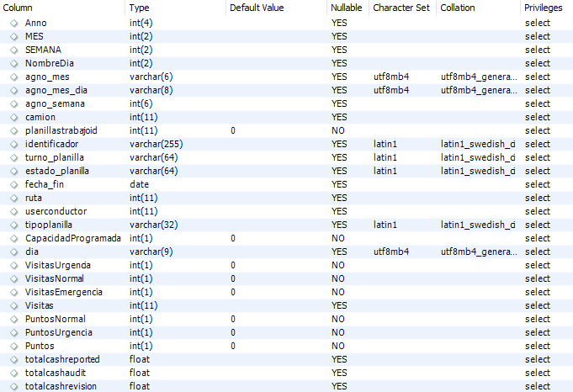Select the agno_semana column name
Screen dimensions: 573x392
click(x=55, y=104)
